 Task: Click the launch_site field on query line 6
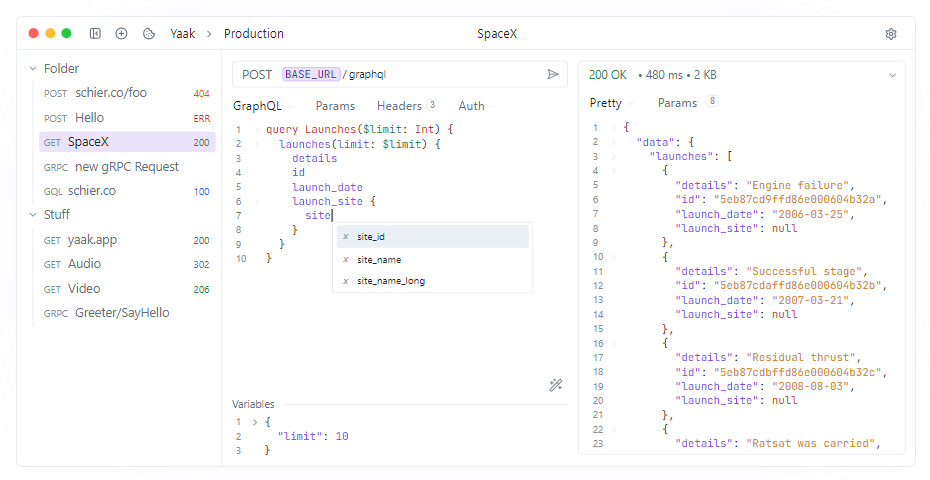[327, 201]
